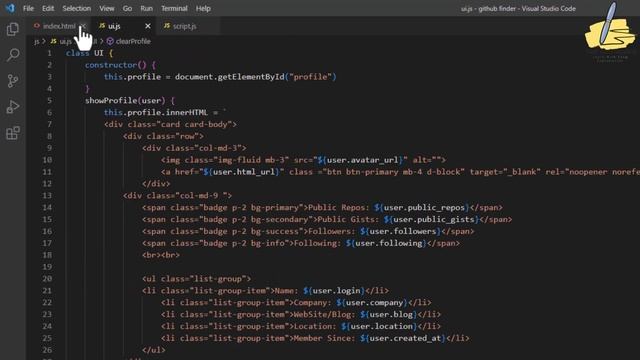Click 'user.public_gists' on line 15
640x360 pixels.
(434, 219)
